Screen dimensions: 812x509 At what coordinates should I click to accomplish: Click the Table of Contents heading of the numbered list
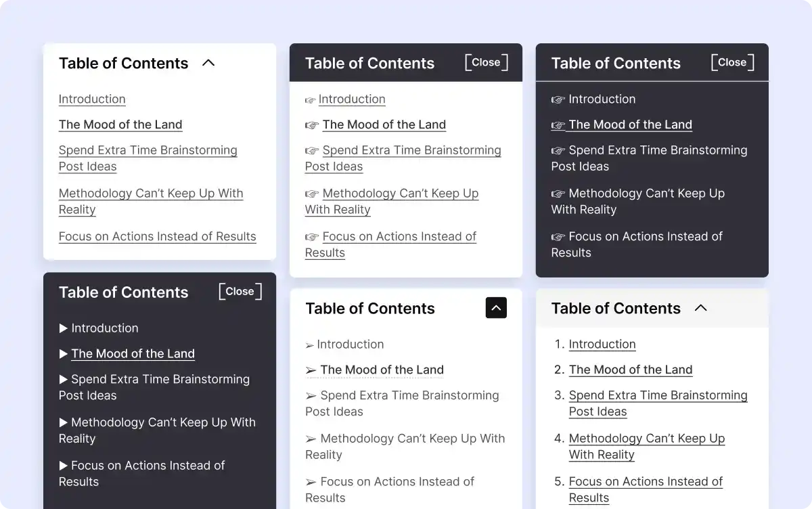[616, 308]
